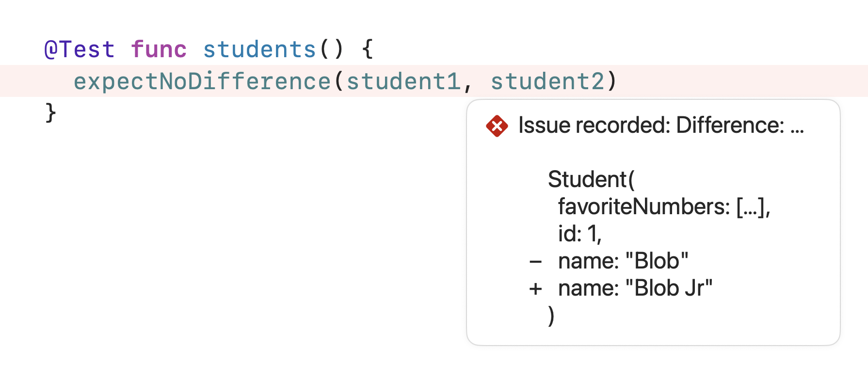This screenshot has width=868, height=379.
Task: Click the students function name
Action: tap(259, 49)
